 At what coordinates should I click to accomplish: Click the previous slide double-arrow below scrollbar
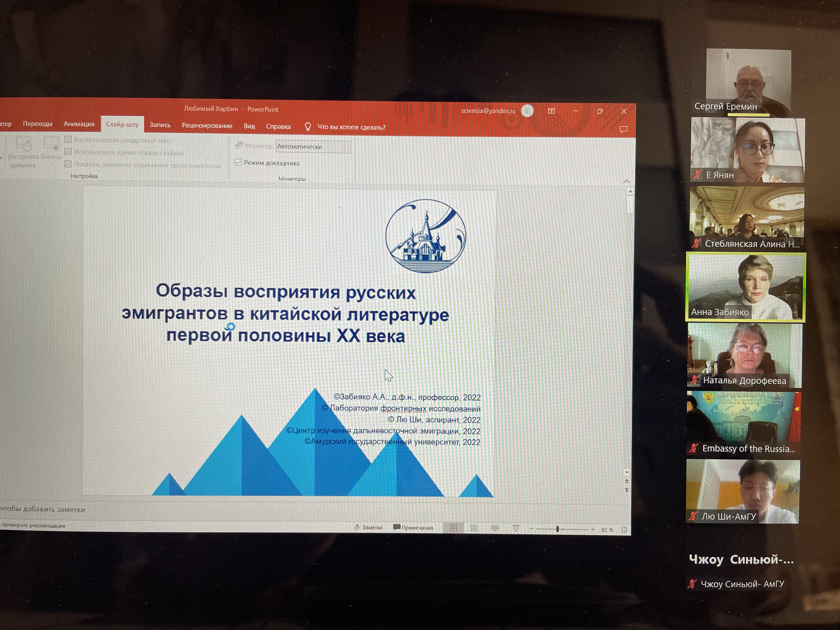pyautogui.click(x=627, y=481)
